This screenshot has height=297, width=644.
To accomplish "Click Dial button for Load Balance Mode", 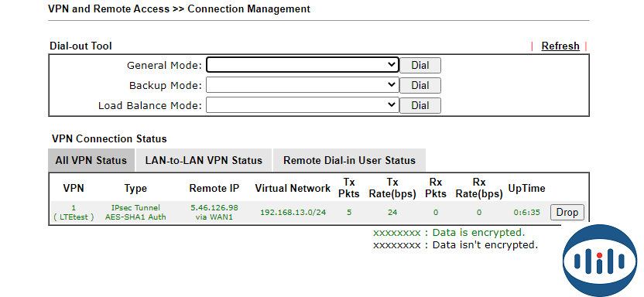I will pyautogui.click(x=420, y=105).
